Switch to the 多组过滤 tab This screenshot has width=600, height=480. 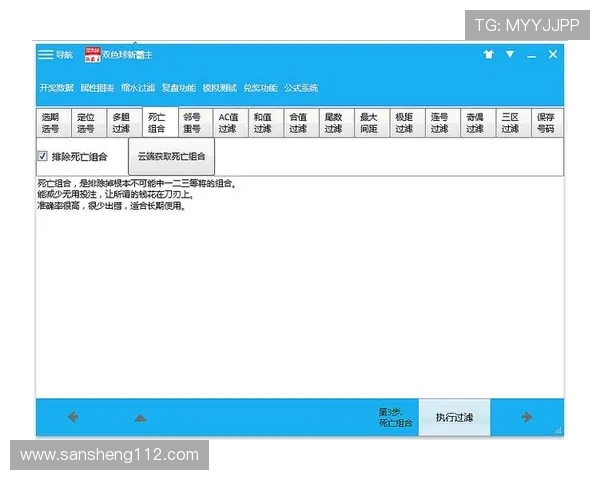point(124,123)
